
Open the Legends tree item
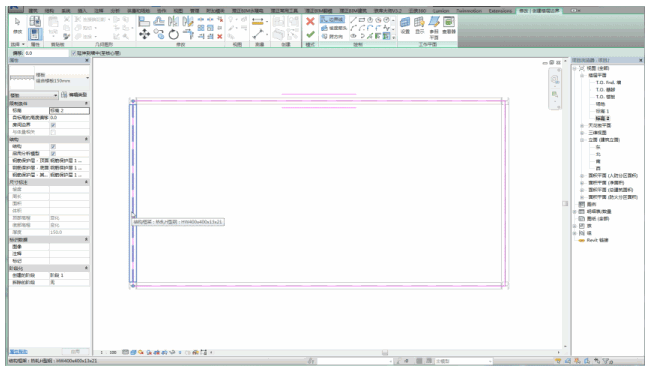click(x=591, y=205)
